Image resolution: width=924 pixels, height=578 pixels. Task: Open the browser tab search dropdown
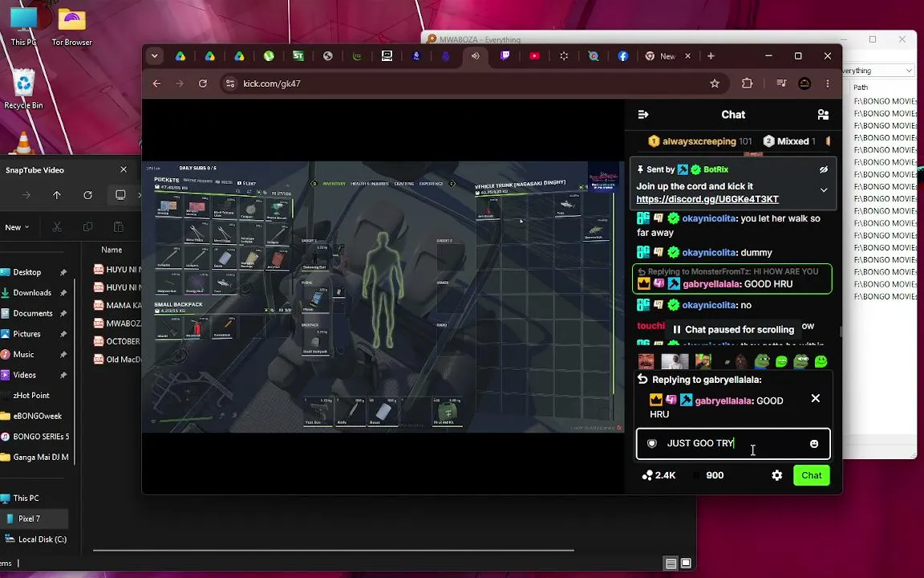154,56
